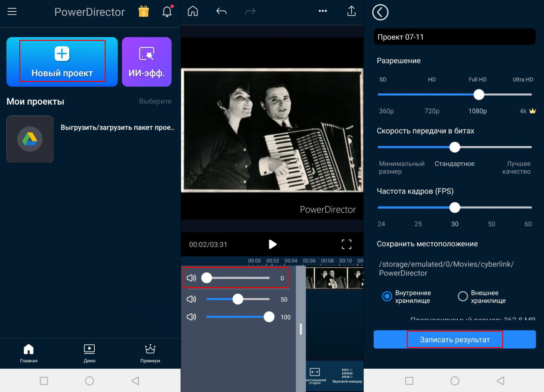
Task: Open the gift box promotions icon
Action: [144, 12]
